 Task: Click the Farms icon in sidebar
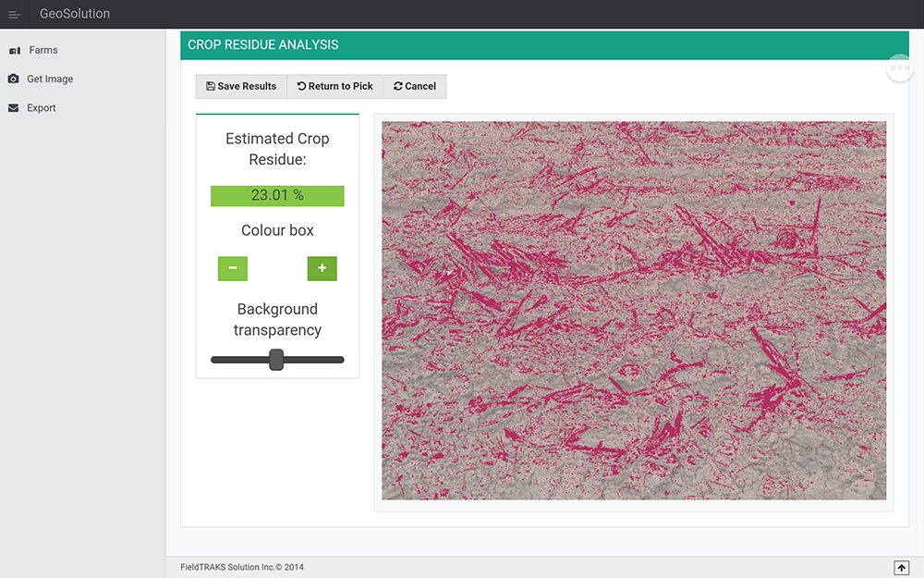pyautogui.click(x=14, y=51)
